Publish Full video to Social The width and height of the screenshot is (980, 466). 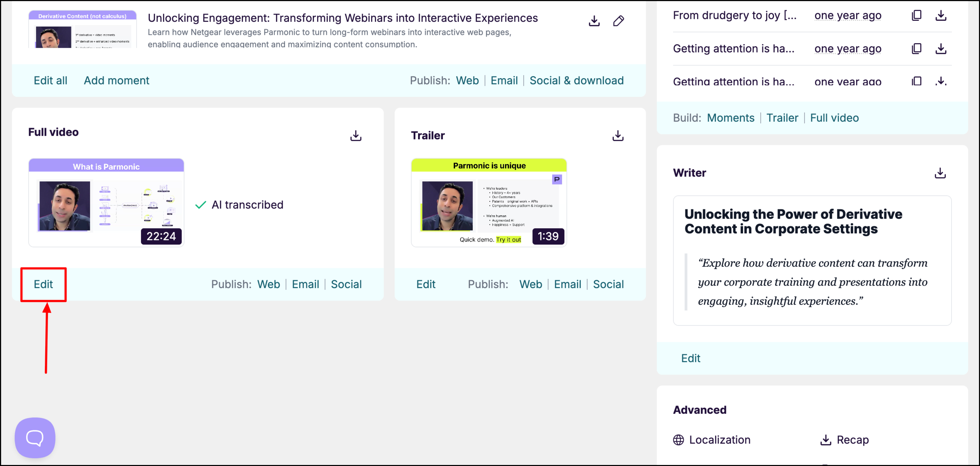point(346,284)
